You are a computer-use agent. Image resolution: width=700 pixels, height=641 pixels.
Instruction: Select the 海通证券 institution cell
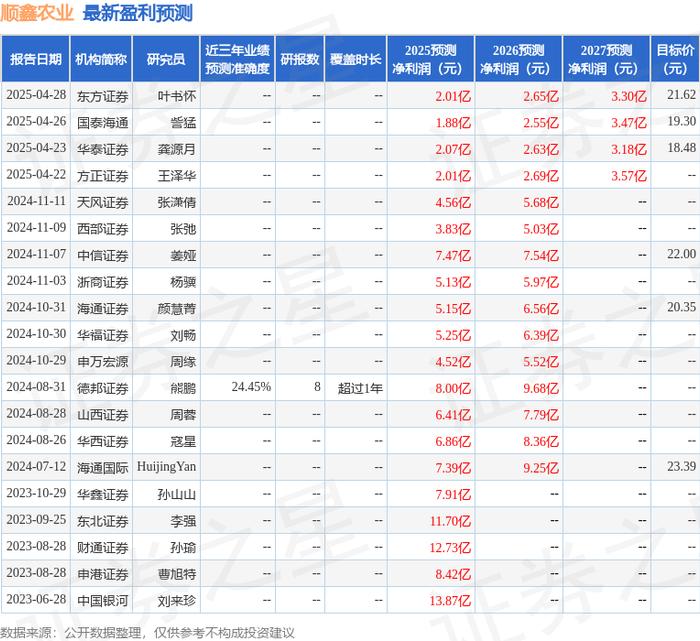tap(103, 308)
